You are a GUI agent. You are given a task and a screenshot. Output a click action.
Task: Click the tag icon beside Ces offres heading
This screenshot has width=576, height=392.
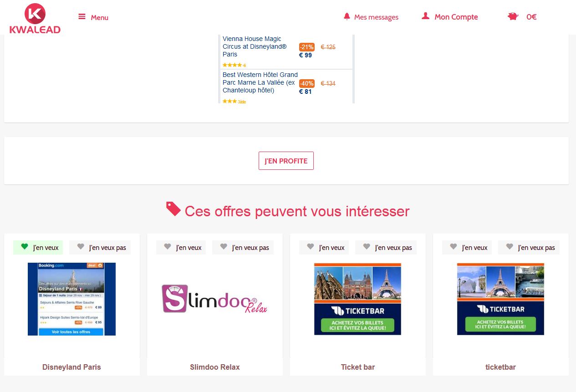[173, 209]
